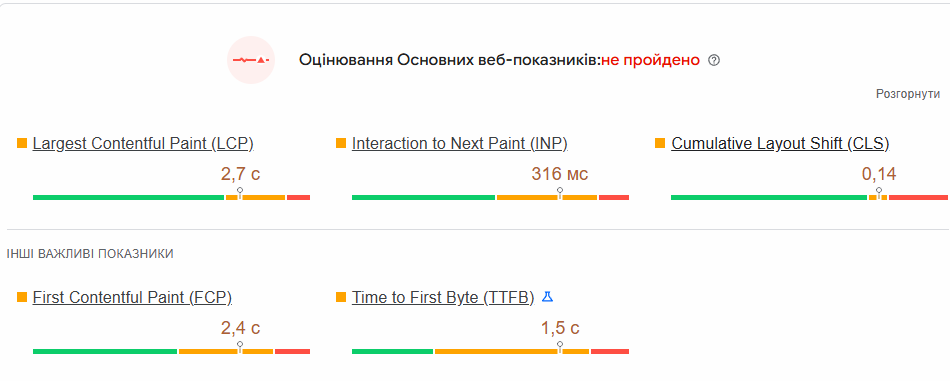Click the не пройдено status text

click(651, 60)
